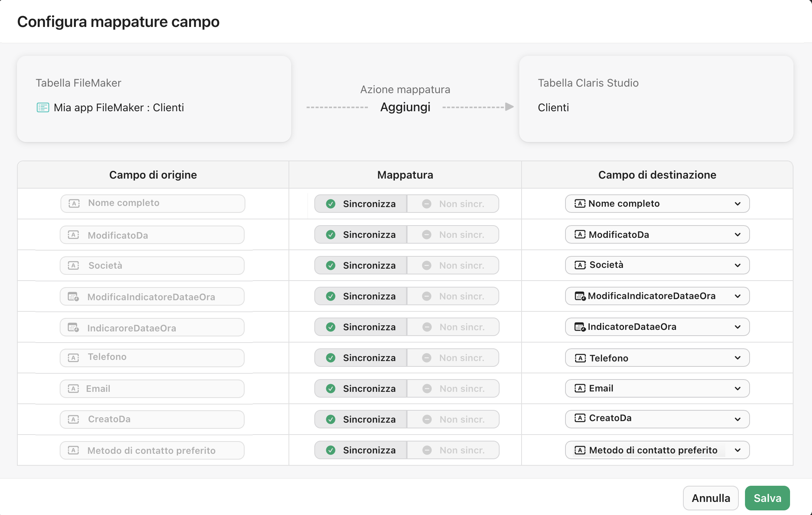Set Nome completo mapping to Non sincr.
The height and width of the screenshot is (515, 812).
pos(453,204)
